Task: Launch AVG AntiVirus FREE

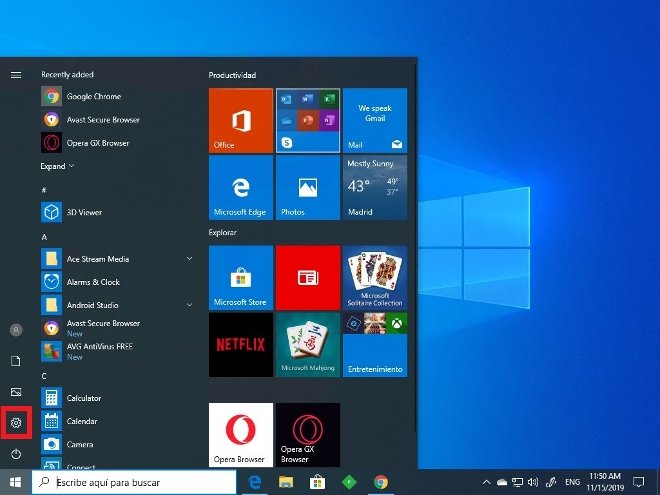Action: 117,351
